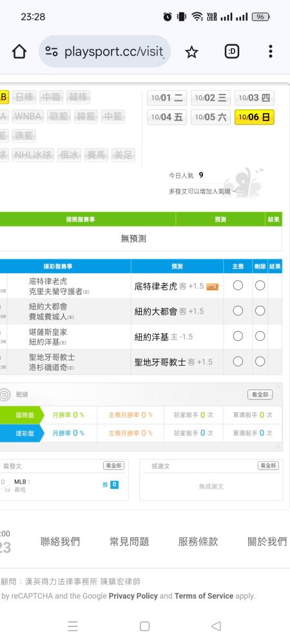
Task: Tap the site info icon in address bar
Action: point(52,52)
